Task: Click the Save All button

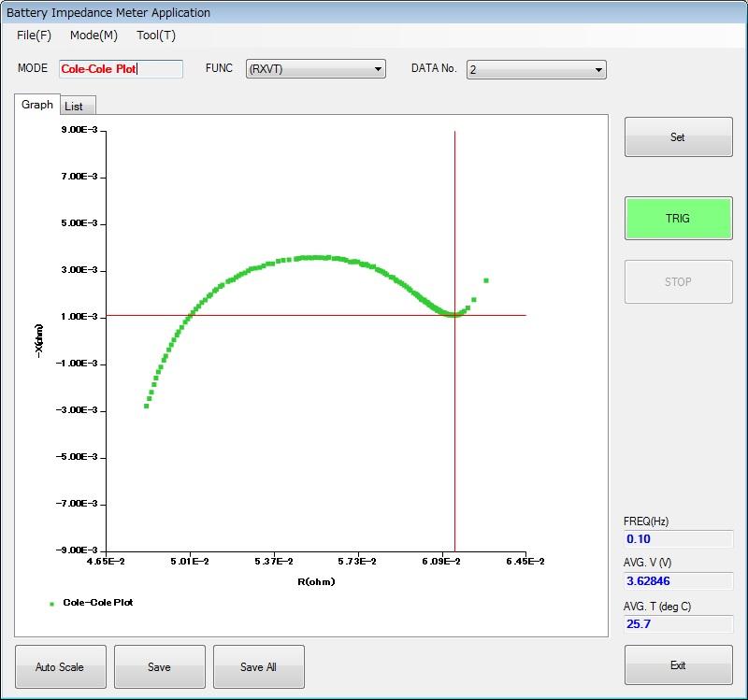Action: pos(259,666)
